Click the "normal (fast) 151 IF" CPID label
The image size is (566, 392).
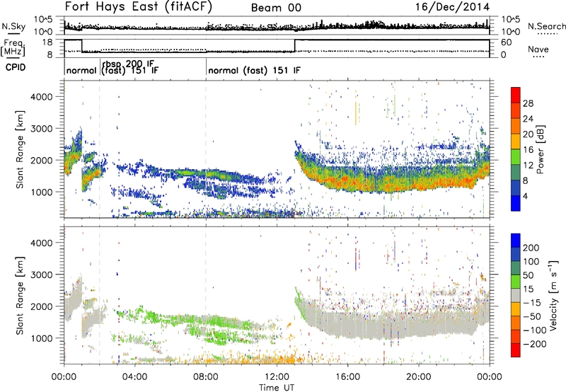(254, 70)
